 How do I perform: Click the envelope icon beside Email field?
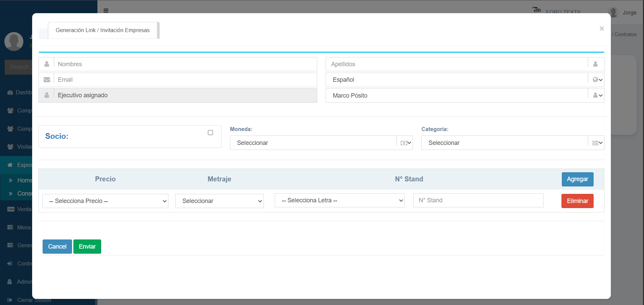click(47, 80)
